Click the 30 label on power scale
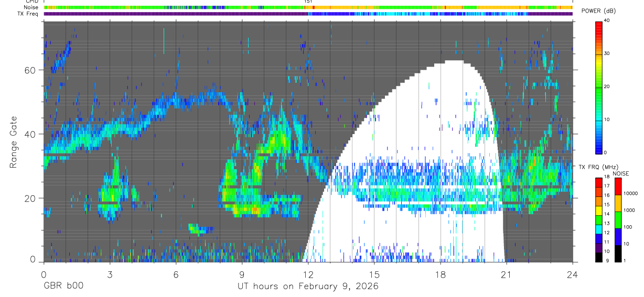 [607, 53]
